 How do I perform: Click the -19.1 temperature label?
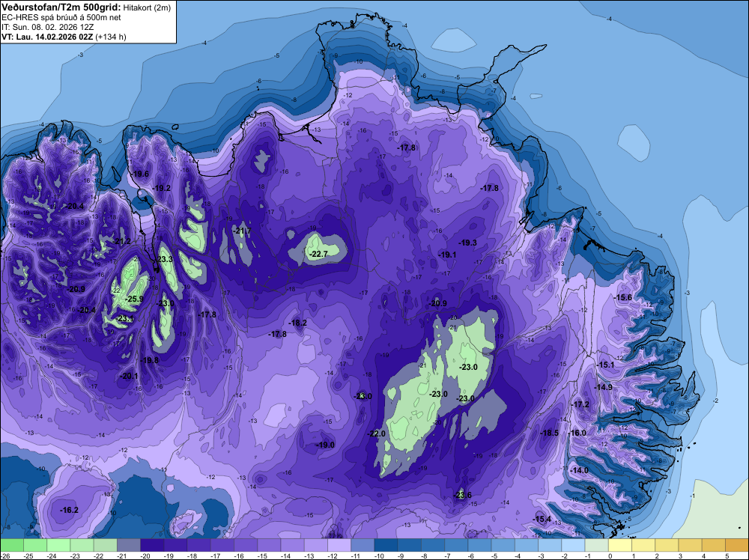(x=448, y=255)
